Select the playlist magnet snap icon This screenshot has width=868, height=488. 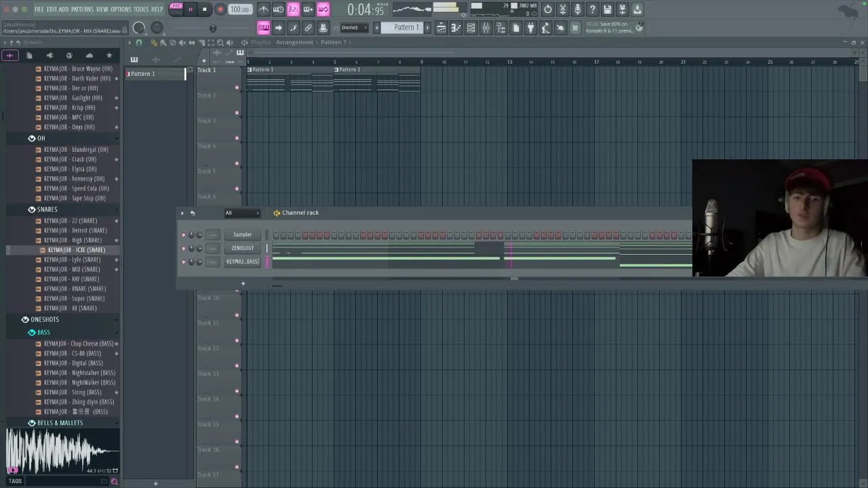139,43
